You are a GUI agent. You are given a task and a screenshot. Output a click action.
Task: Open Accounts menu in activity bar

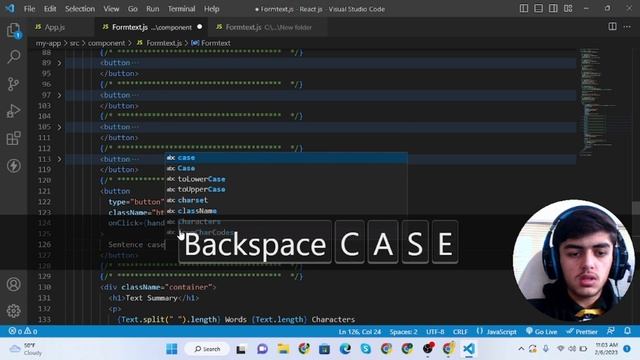13,284
